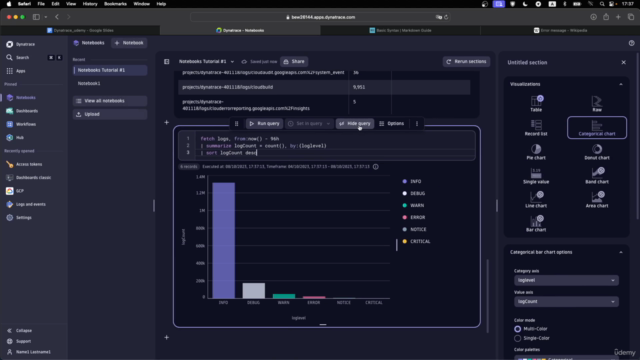Select the Area chart visualization
Image resolution: width=640 pixels, height=360 pixels.
click(597, 200)
